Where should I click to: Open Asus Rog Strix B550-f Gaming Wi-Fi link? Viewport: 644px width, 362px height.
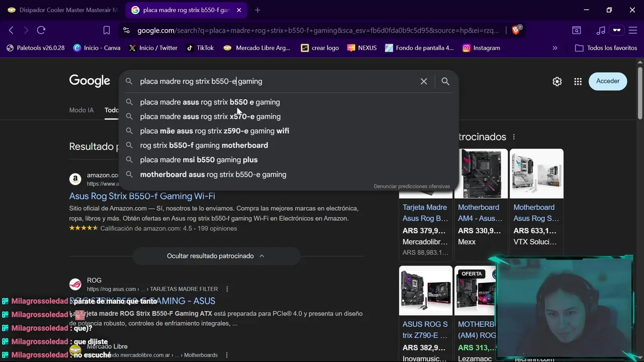coord(142,196)
